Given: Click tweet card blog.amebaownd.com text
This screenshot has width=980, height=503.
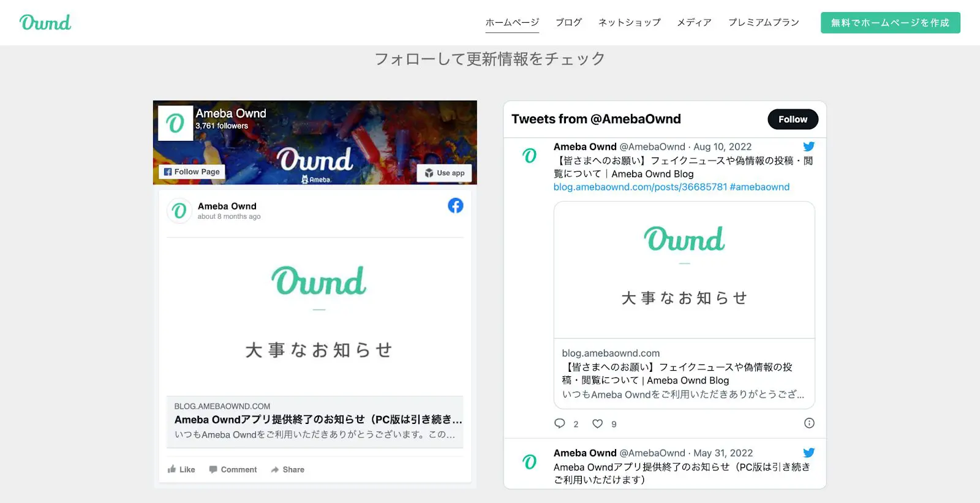Looking at the screenshot, I should [611, 354].
